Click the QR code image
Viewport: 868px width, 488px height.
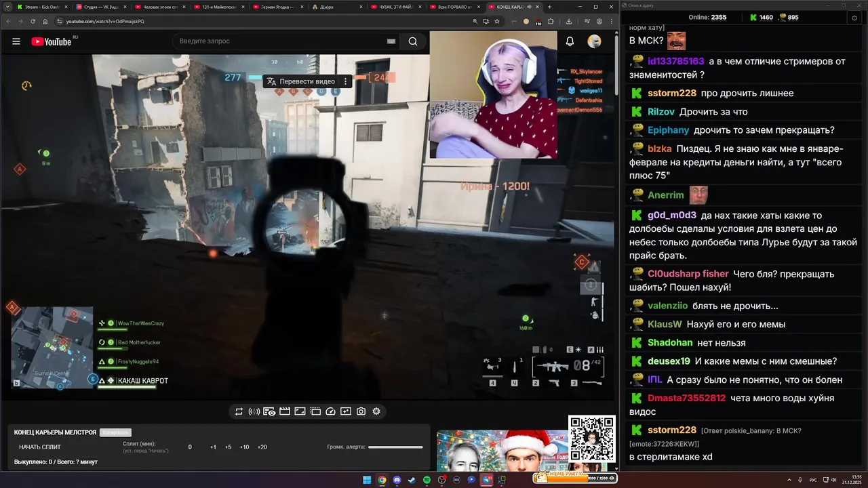coord(592,439)
